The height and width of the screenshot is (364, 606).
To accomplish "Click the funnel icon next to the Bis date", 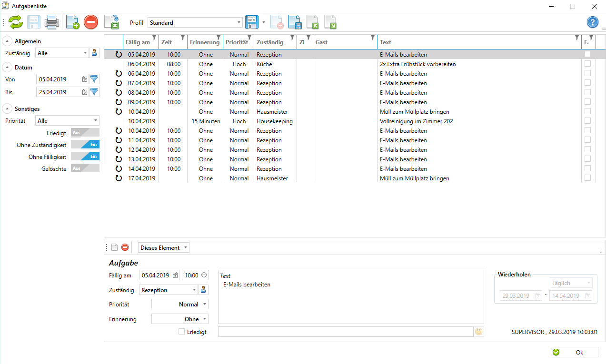I will click(94, 92).
